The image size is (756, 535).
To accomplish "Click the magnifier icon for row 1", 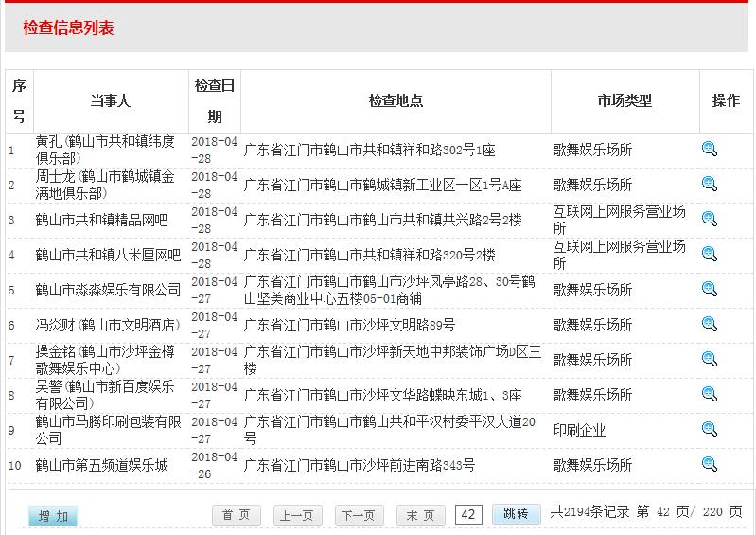I will click(x=709, y=149).
